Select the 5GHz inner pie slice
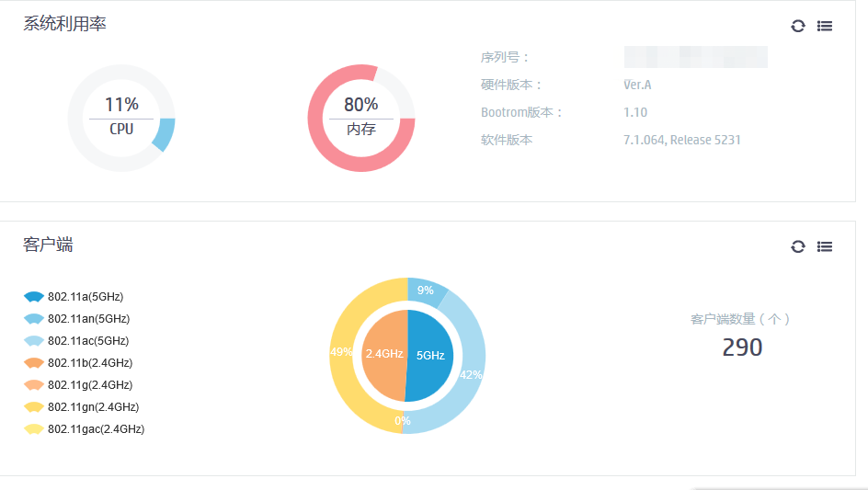The height and width of the screenshot is (490, 868). click(430, 355)
